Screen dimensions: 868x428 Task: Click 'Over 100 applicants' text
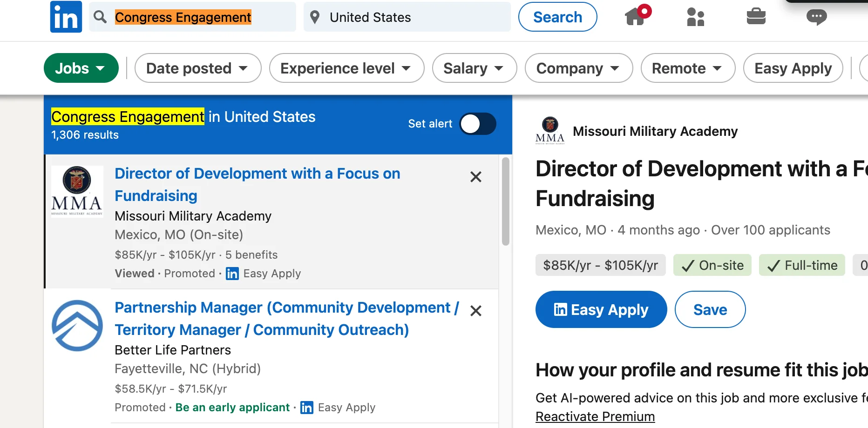click(x=771, y=230)
